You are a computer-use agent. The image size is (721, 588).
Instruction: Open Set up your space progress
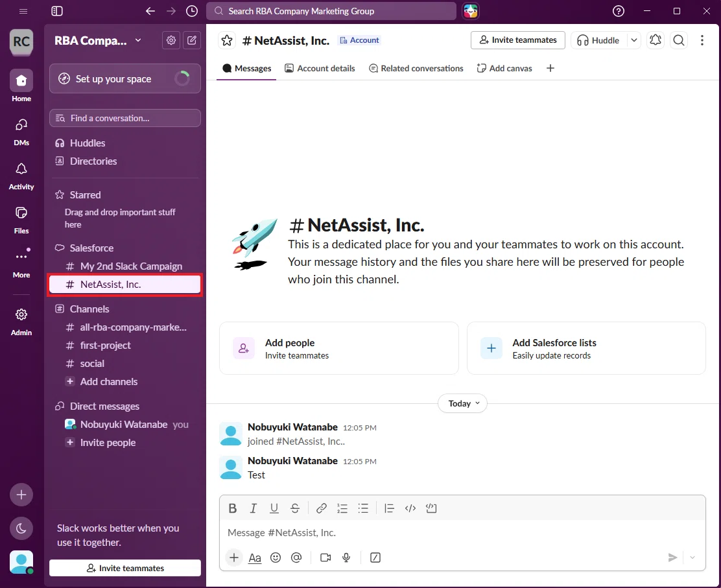click(125, 78)
